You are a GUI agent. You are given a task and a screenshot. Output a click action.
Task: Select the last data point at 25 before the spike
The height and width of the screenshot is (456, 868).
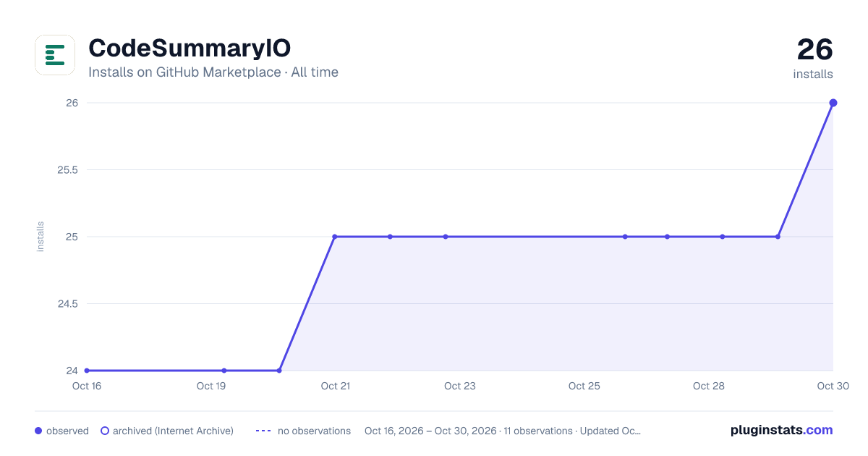pos(778,237)
